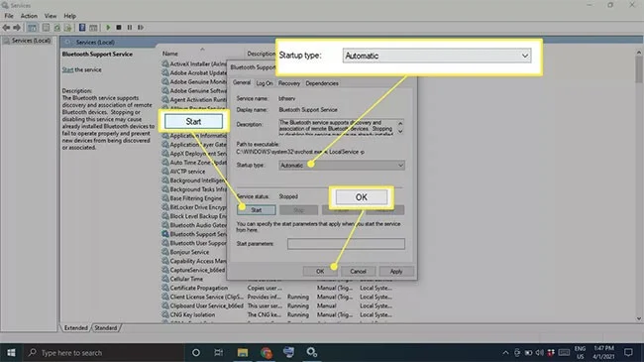Click the green Start Service play icon
Image resolution: width=644 pixels, height=362 pixels.
click(x=108, y=28)
